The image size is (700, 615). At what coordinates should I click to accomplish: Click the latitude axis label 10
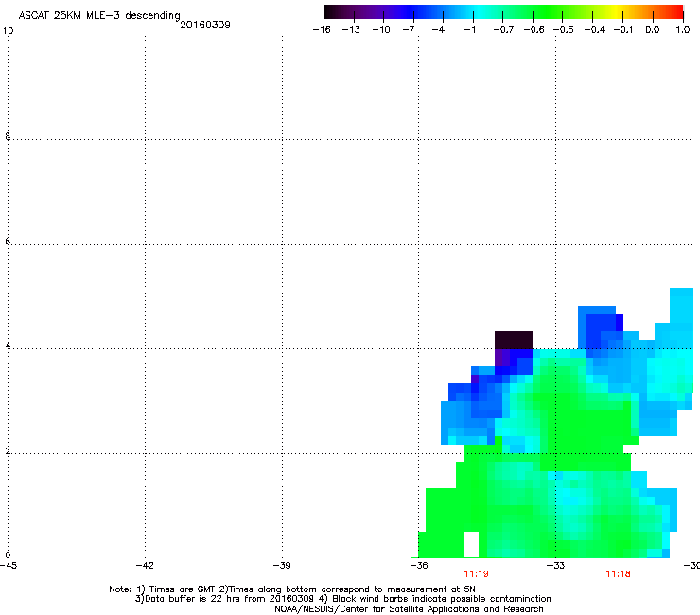click(x=8, y=31)
